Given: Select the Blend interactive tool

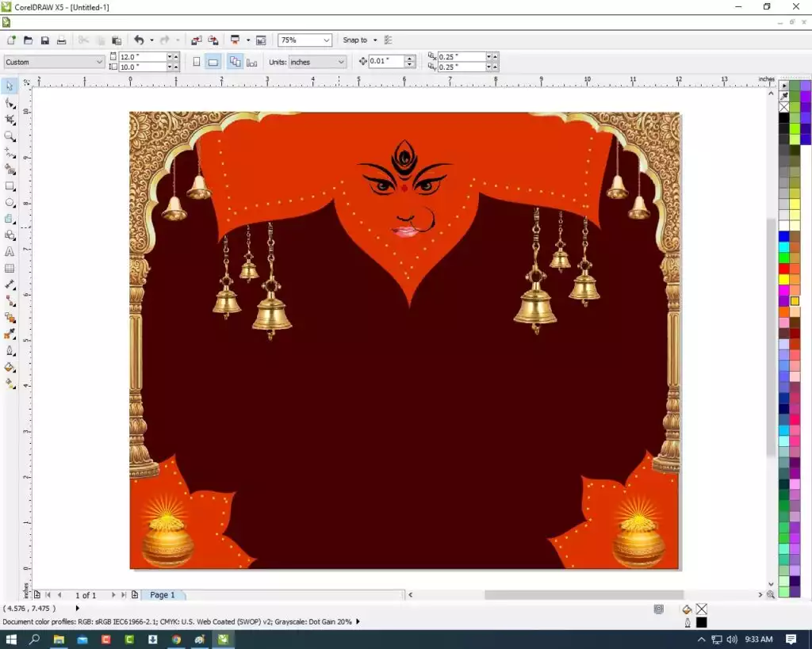Looking at the screenshot, I should (10, 318).
